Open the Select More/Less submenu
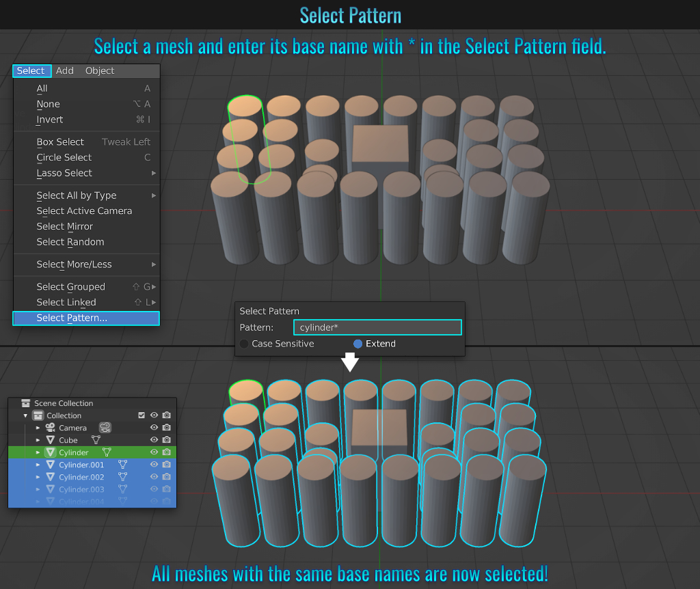This screenshot has height=589, width=700. coord(87,264)
